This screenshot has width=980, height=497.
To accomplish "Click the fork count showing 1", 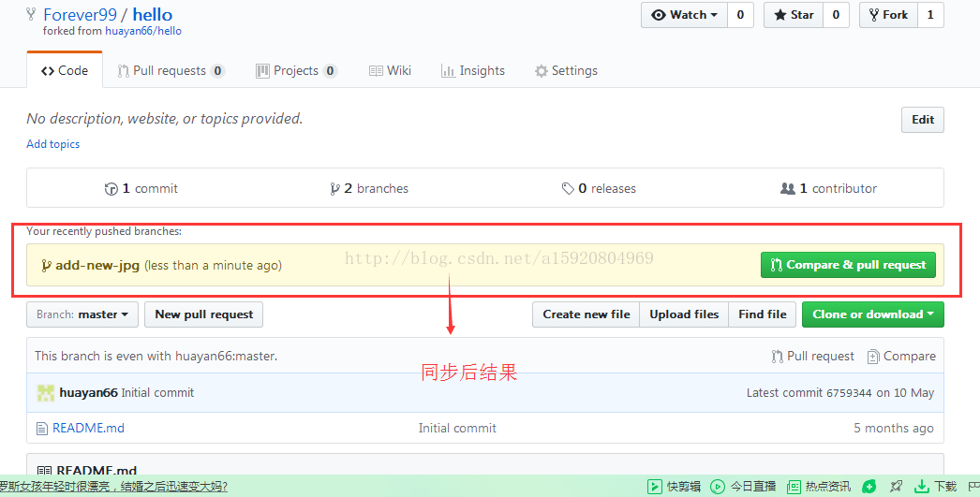I will click(930, 15).
